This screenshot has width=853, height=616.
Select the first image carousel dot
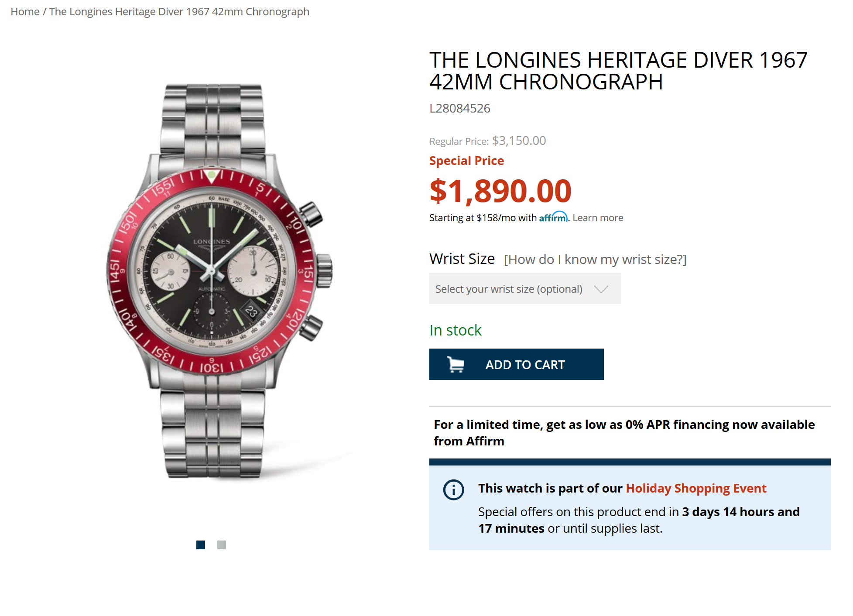pyautogui.click(x=201, y=545)
